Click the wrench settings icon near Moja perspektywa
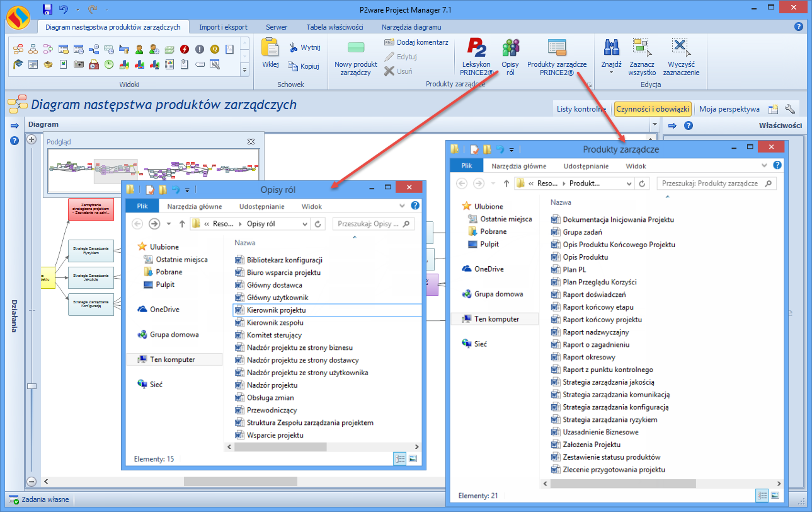The width and height of the screenshot is (812, 512). [x=790, y=109]
